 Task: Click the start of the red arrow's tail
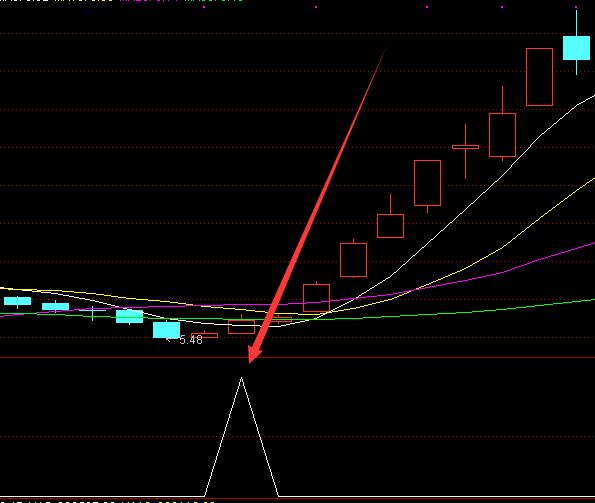click(x=385, y=49)
